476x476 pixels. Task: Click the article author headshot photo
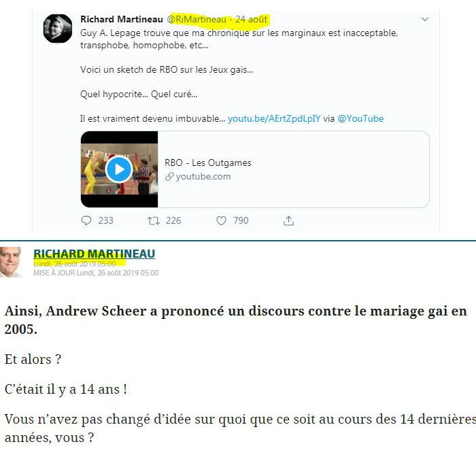tap(11, 262)
